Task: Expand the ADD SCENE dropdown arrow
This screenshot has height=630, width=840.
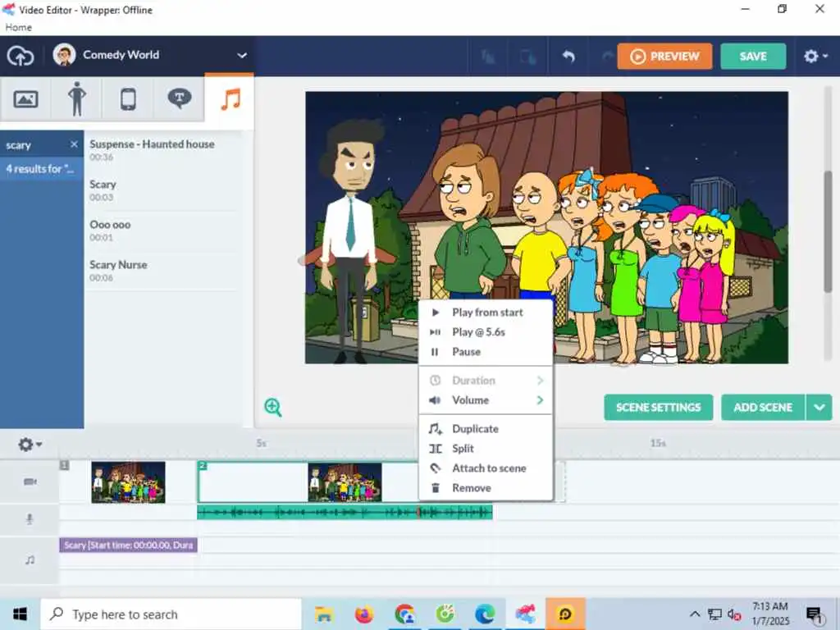Action: 819,408
